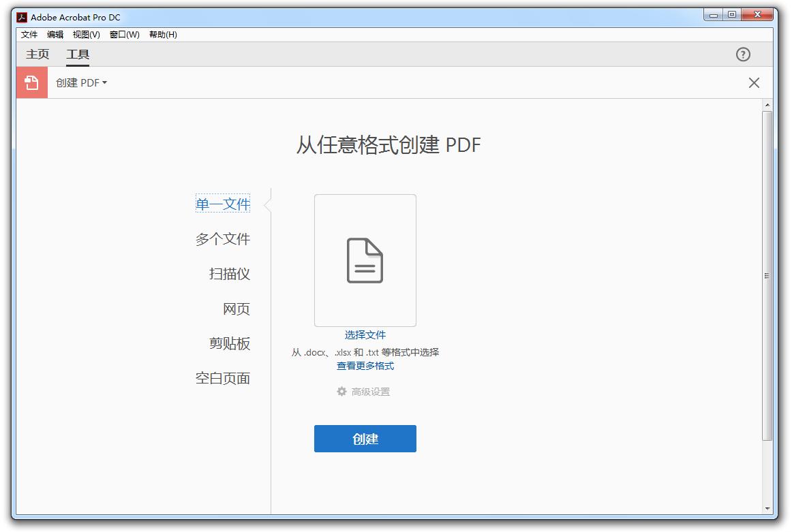Click the 高级设置 text link

pos(371,392)
